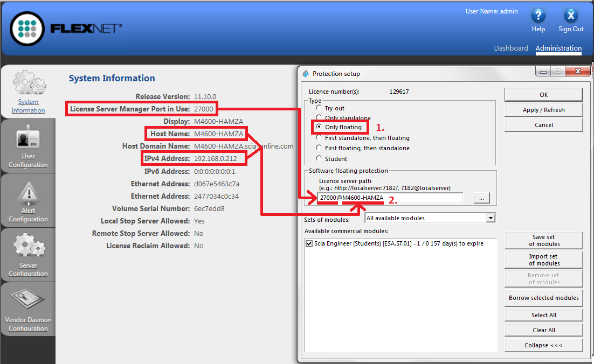This screenshot has width=594, height=364.
Task: Click Collapse <<< to shrink dialog
Action: click(543, 345)
